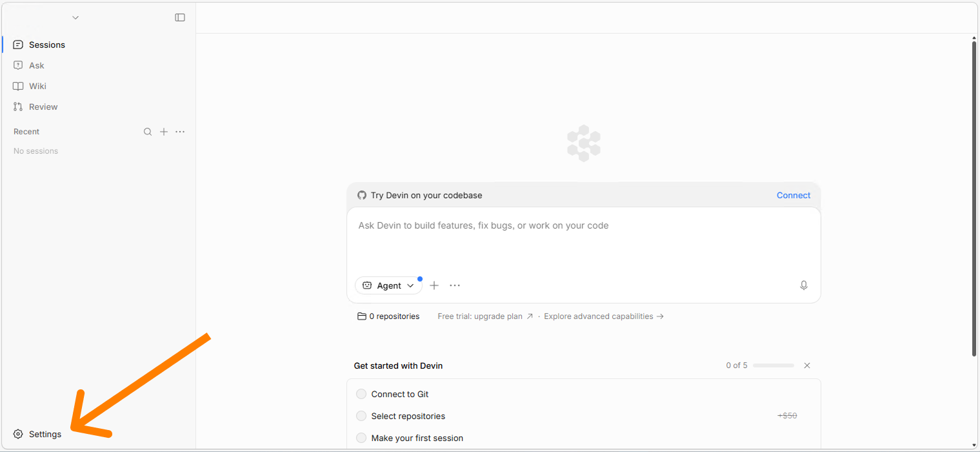Image resolution: width=980 pixels, height=452 pixels.
Task: Check the Make your first session circle
Action: click(361, 438)
